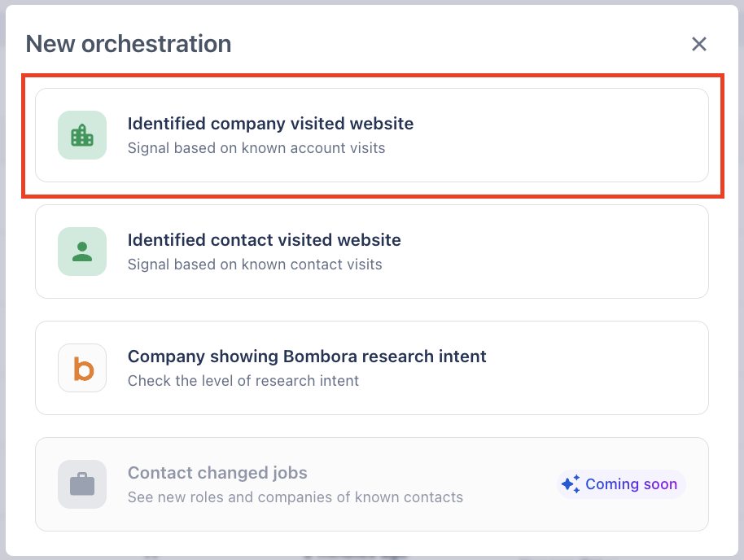The width and height of the screenshot is (744, 560).
Task: Click empty area of company visited card
Action: click(x=570, y=135)
